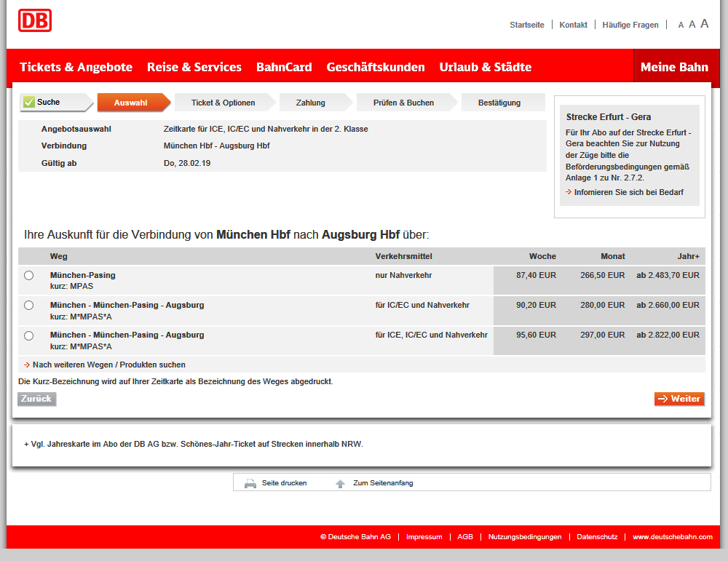The width and height of the screenshot is (728, 561).
Task: Click the printer icon for Seite drucken
Action: point(250,483)
